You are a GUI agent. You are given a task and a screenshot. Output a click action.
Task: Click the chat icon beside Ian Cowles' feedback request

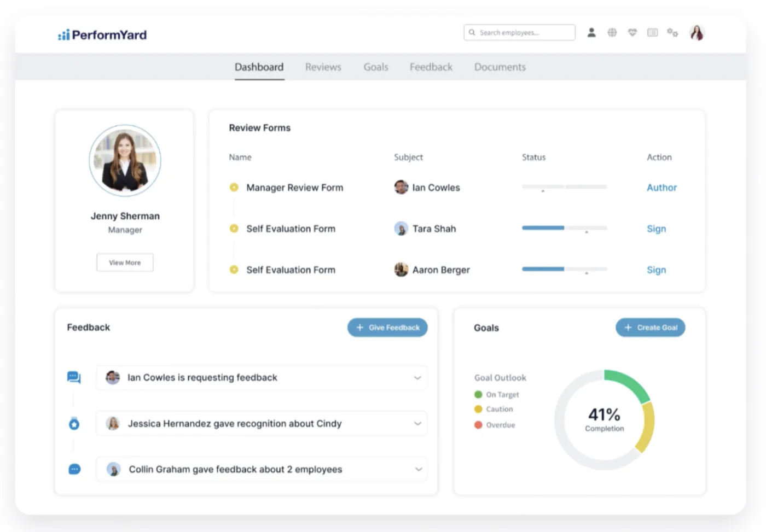pos(74,377)
